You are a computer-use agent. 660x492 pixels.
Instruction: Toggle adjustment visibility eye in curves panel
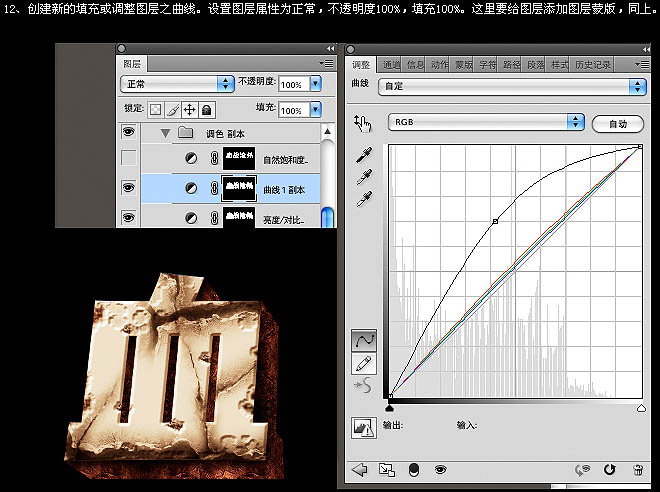coord(440,469)
